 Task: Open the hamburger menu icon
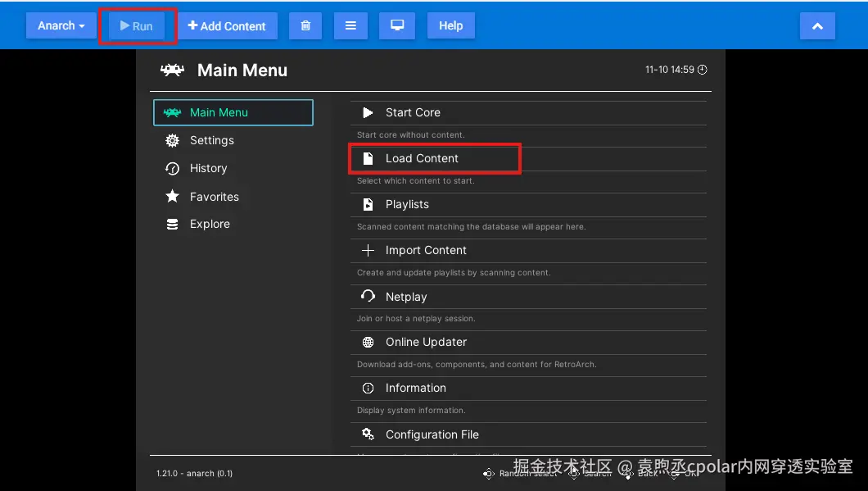[x=350, y=25]
